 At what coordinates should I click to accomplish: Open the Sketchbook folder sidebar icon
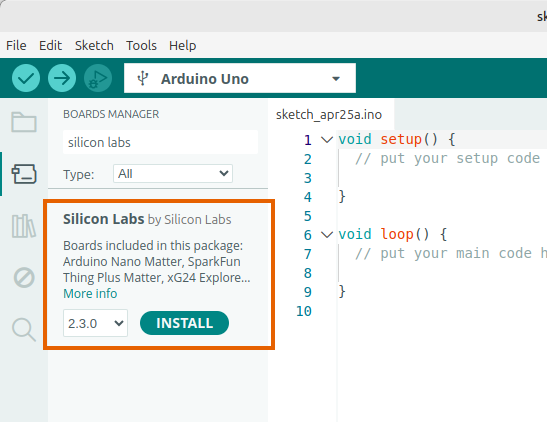24,122
